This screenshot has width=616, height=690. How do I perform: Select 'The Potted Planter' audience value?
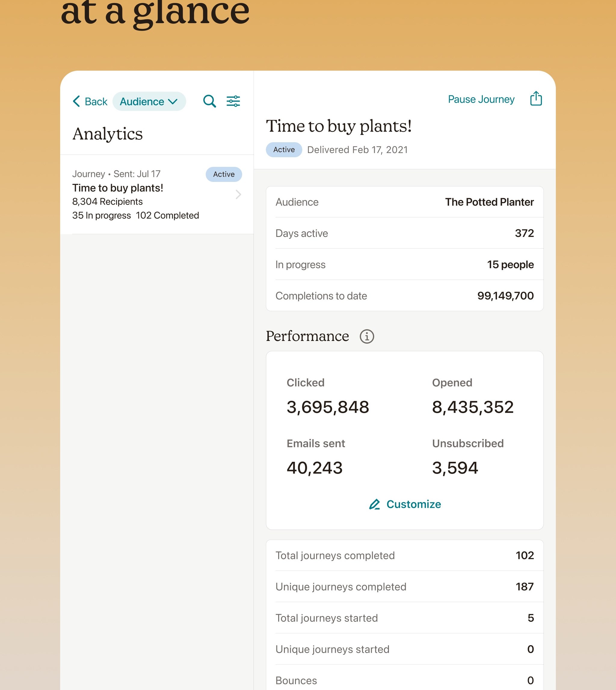click(x=489, y=202)
